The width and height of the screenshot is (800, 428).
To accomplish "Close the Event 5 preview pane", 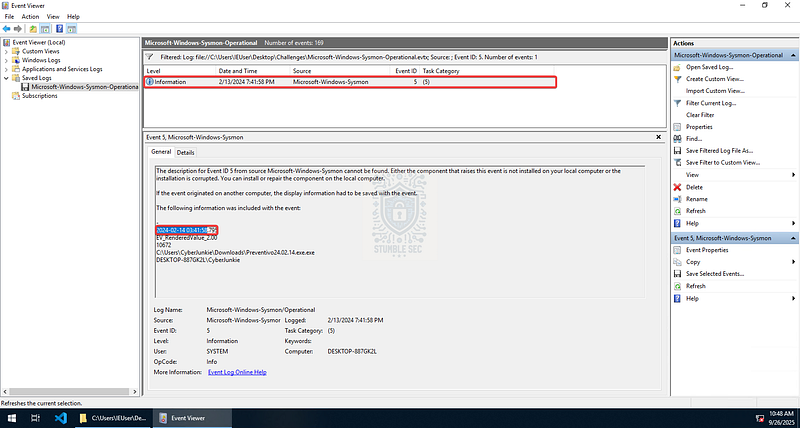I will pyautogui.click(x=659, y=137).
